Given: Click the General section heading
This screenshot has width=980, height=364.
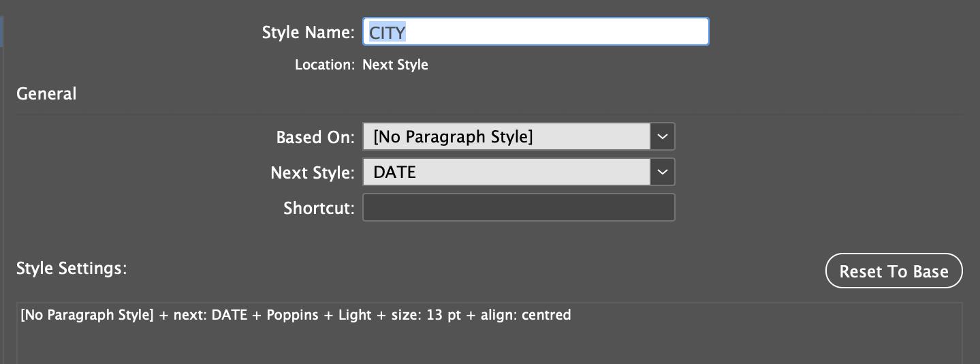Looking at the screenshot, I should [46, 94].
